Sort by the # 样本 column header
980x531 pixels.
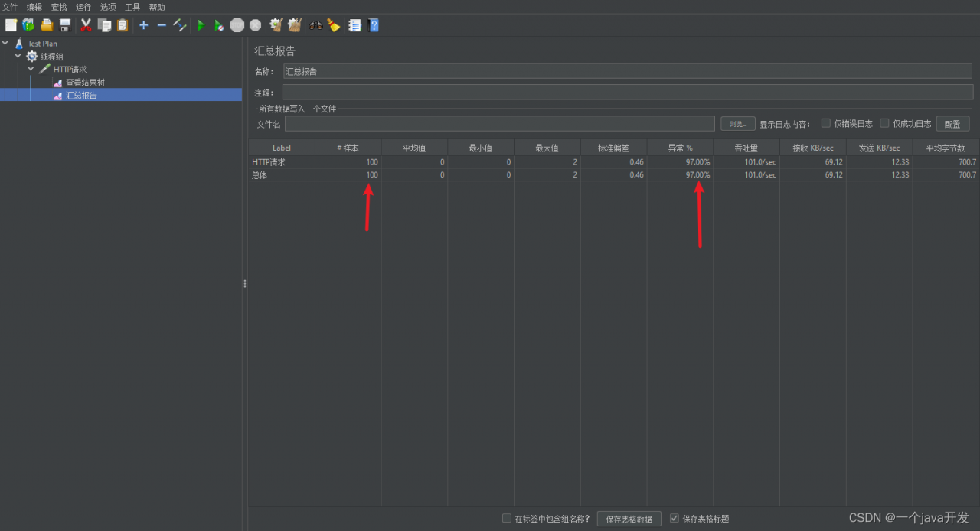[348, 148]
